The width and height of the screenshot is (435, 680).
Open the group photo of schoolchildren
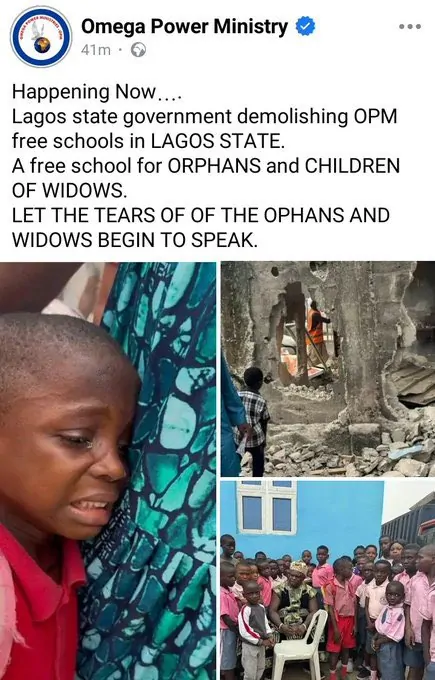point(328,580)
